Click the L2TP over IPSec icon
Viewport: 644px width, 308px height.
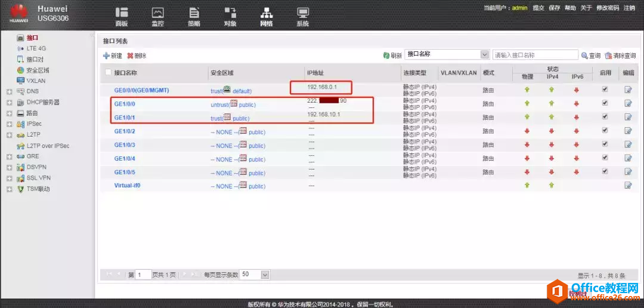(x=20, y=146)
